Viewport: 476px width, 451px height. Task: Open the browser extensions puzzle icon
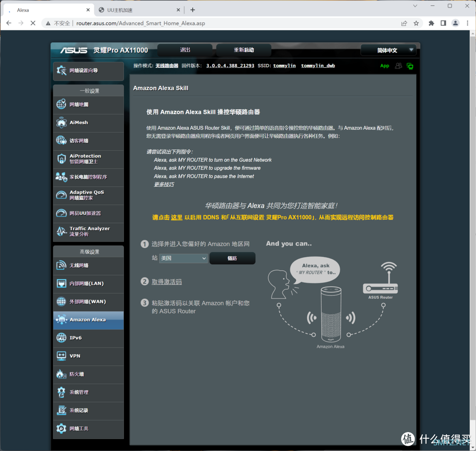[x=431, y=23]
